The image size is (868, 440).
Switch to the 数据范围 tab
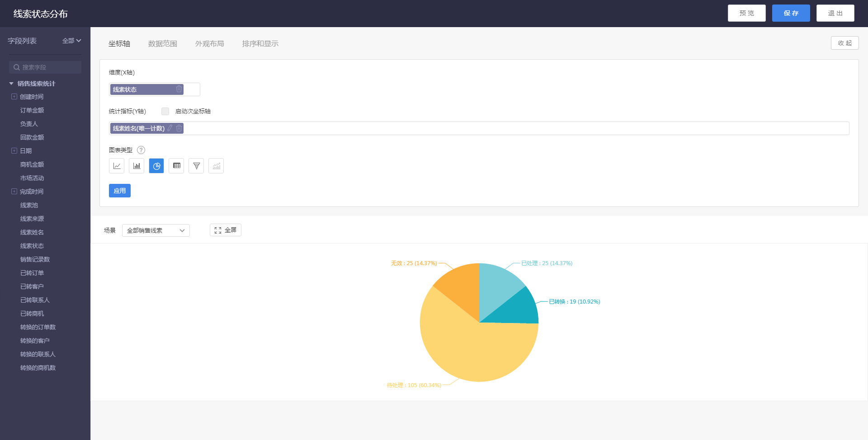click(x=163, y=44)
